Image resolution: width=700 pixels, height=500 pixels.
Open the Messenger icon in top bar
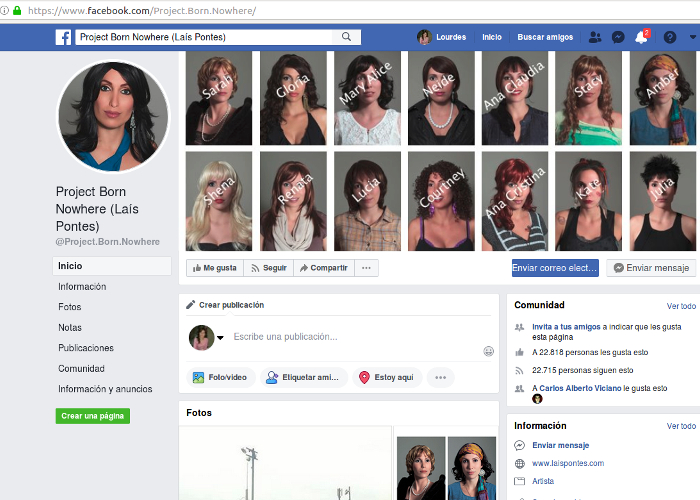(618, 37)
